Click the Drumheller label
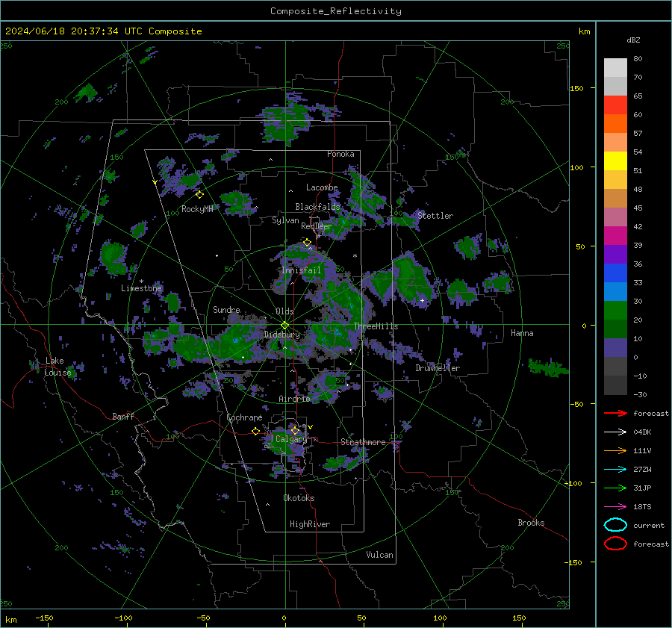The width and height of the screenshot is (672, 628). click(x=438, y=368)
